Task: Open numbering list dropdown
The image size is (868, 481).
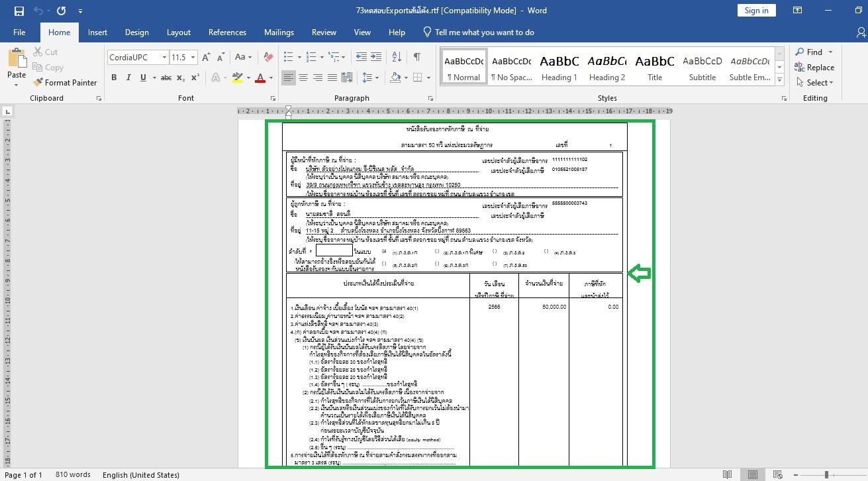Action: point(320,58)
